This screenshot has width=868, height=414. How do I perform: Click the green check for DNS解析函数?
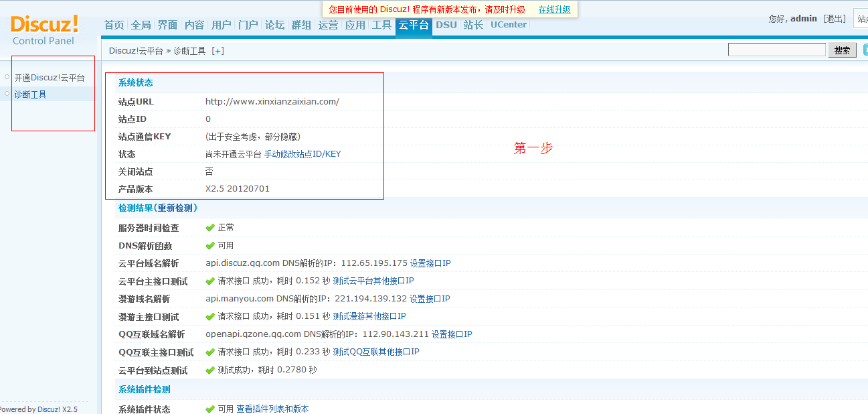click(x=210, y=246)
